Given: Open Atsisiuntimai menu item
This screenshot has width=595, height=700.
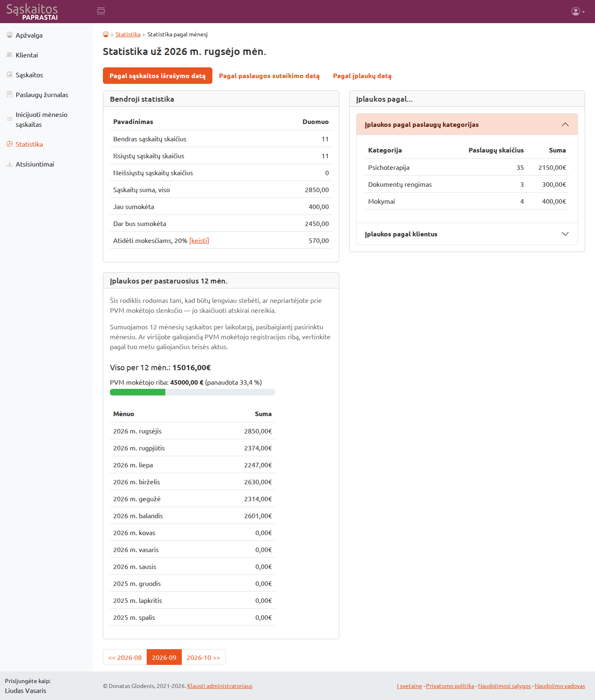Looking at the screenshot, I should (46, 164).
